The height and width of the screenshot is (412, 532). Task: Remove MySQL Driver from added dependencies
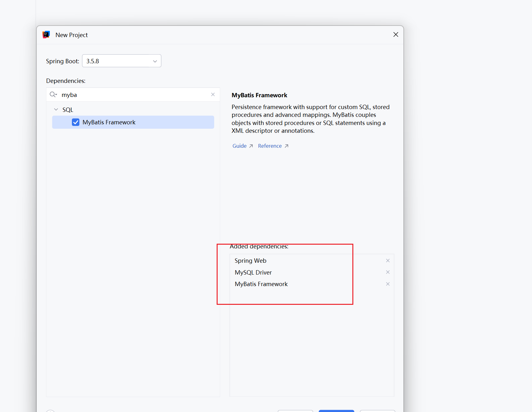(388, 272)
